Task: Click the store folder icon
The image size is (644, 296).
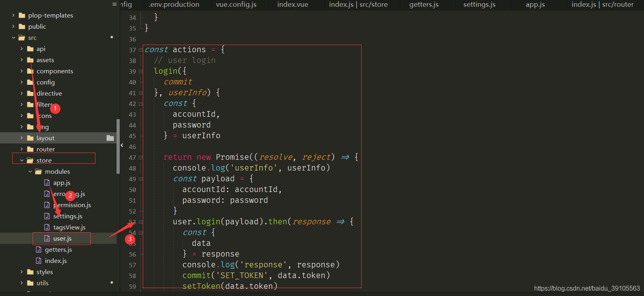Action: coord(30,161)
